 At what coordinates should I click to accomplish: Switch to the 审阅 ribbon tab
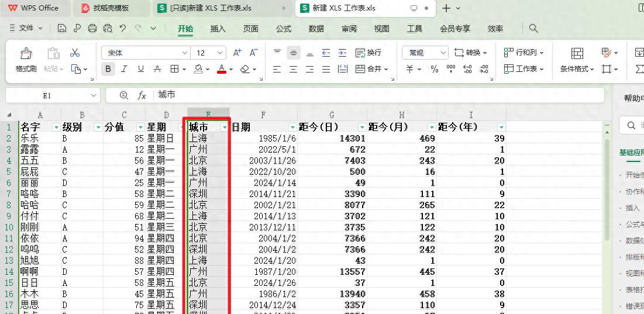click(349, 29)
